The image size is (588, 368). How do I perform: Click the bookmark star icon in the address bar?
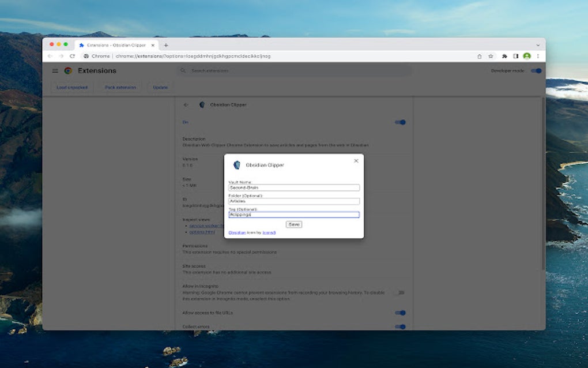[489, 56]
